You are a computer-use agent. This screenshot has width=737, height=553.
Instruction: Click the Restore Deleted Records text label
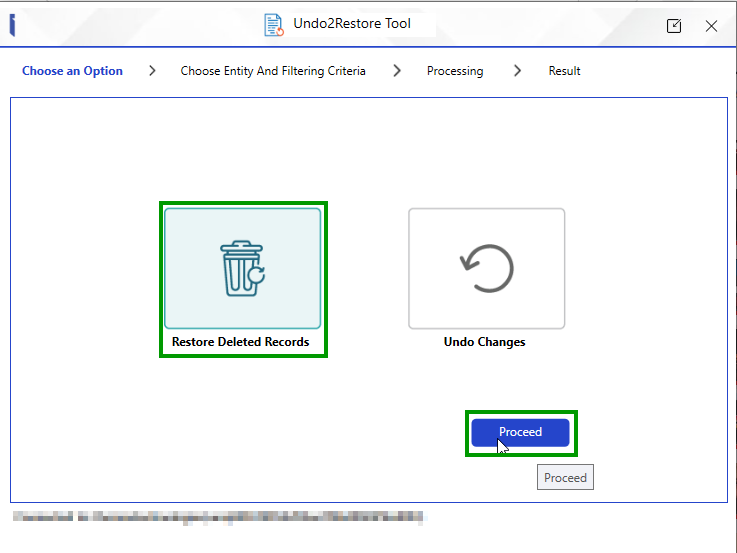coord(241,342)
